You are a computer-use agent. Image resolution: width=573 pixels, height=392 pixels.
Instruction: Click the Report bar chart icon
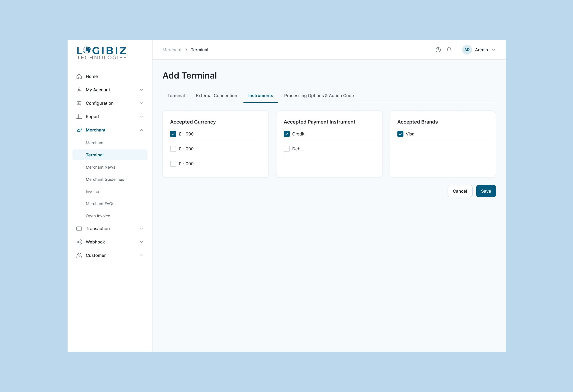tap(79, 117)
